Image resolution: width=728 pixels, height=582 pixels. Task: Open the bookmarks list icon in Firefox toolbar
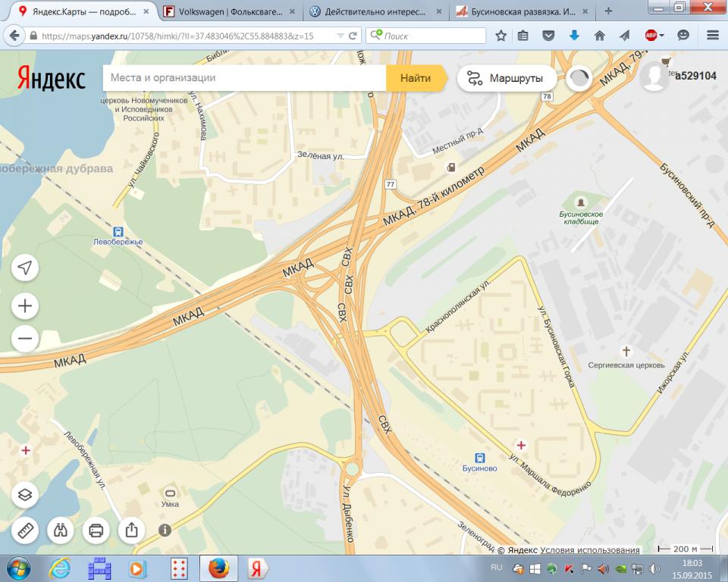click(x=523, y=36)
